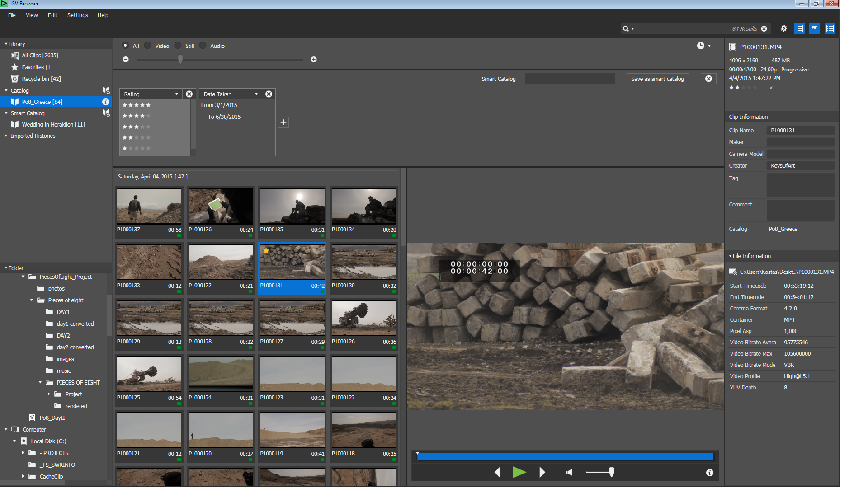This screenshot has height=488, width=868.
Task: Expand the Pieces of eight folder
Action: (x=32, y=300)
